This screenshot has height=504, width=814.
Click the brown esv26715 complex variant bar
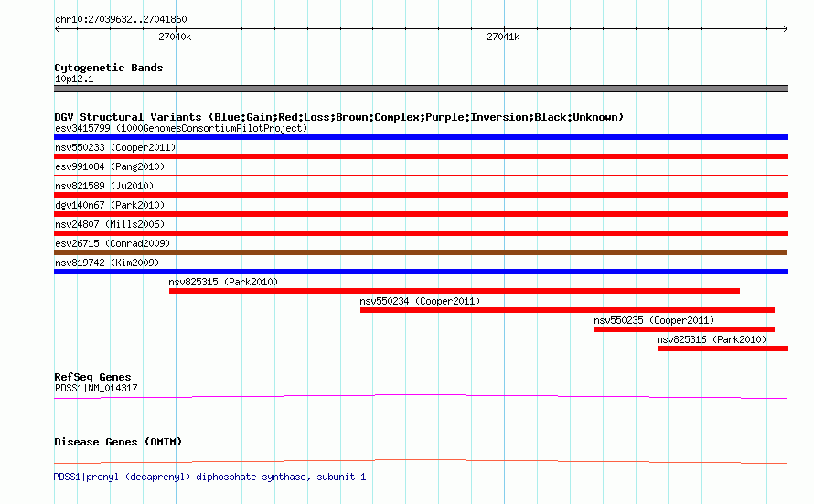pos(421,252)
